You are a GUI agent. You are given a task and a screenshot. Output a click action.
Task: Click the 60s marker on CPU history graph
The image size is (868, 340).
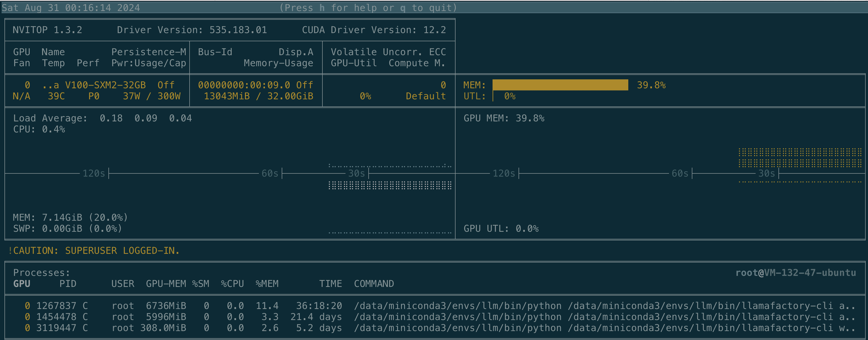pyautogui.click(x=270, y=173)
